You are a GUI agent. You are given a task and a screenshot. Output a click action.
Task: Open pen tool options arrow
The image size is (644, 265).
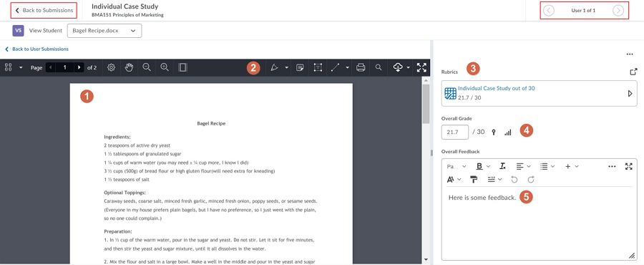(286, 68)
